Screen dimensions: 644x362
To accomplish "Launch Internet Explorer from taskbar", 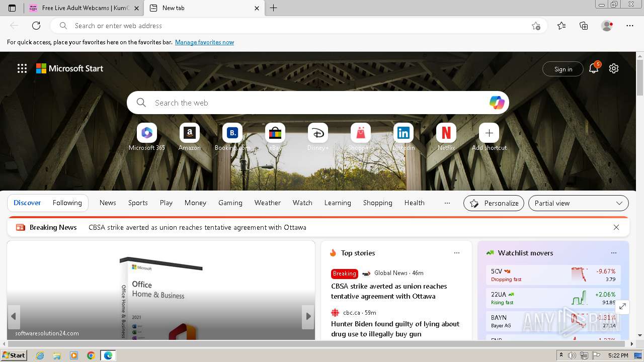I will (40, 355).
